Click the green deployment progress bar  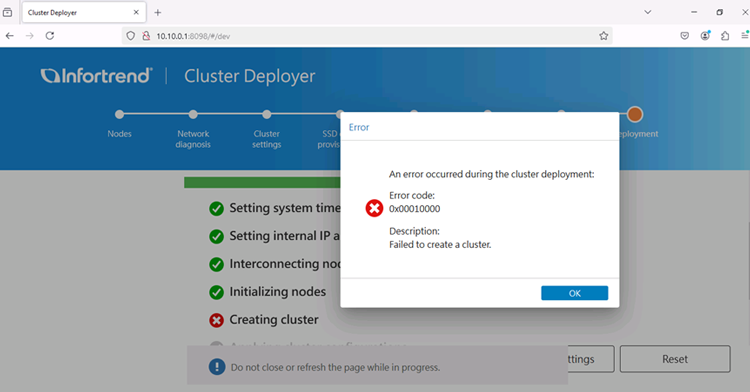(262, 183)
